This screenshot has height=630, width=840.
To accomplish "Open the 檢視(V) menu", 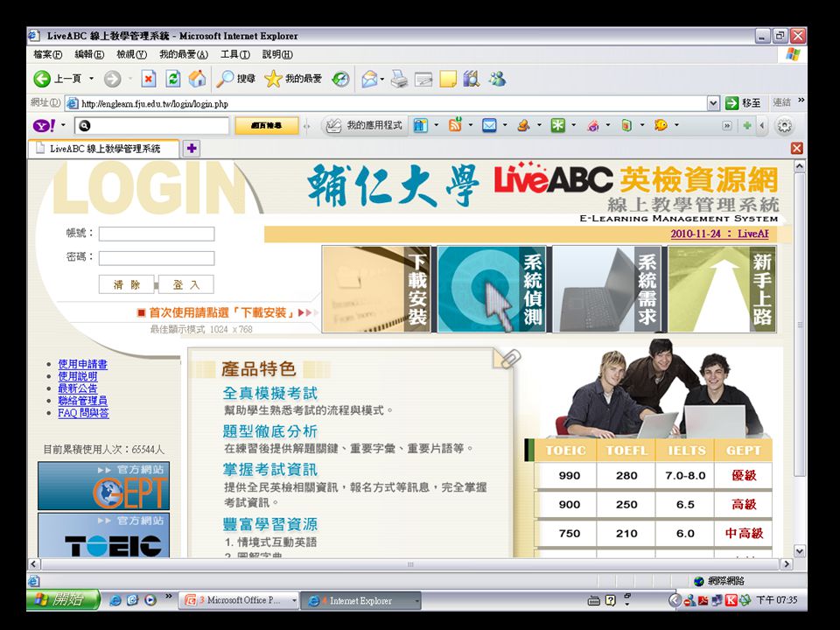I will click(132, 54).
